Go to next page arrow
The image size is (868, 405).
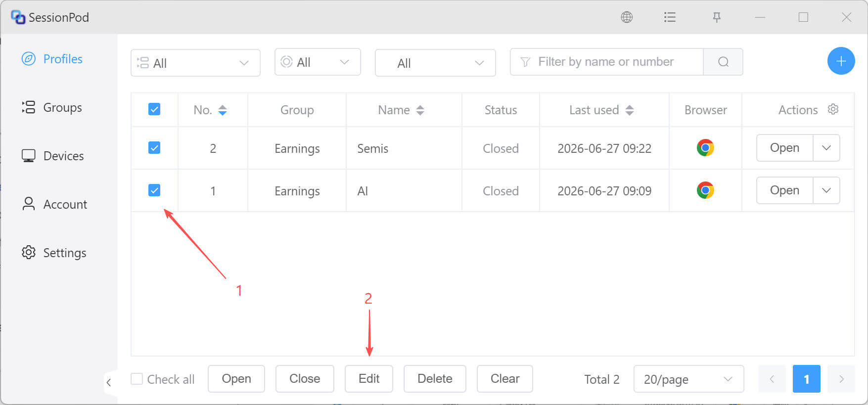point(841,379)
